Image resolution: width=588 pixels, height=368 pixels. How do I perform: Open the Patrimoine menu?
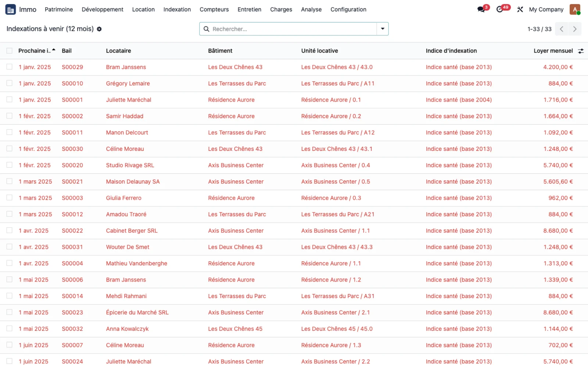pos(59,10)
